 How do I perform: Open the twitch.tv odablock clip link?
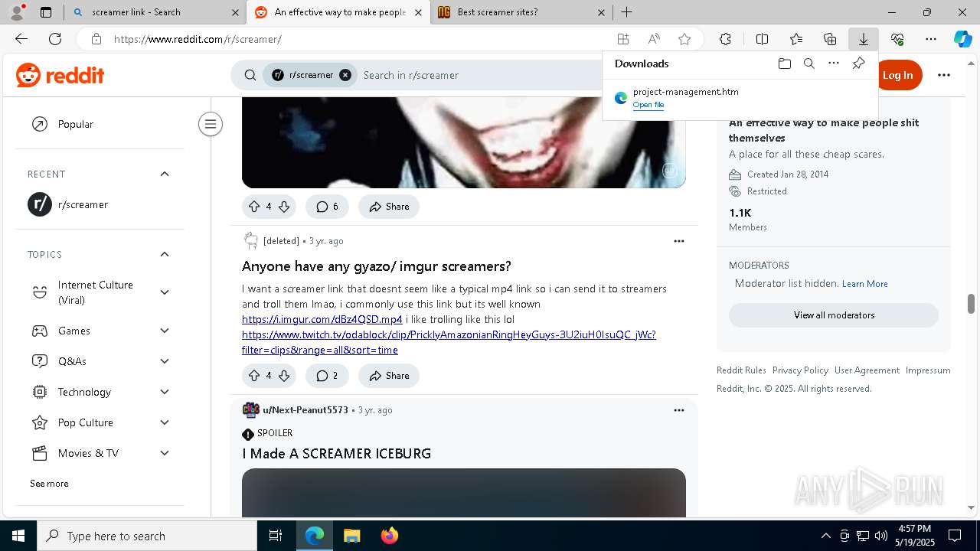(449, 342)
